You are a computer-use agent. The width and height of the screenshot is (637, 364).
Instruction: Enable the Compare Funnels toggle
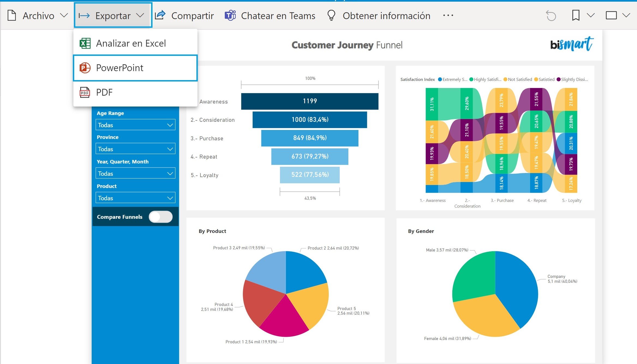pos(161,217)
